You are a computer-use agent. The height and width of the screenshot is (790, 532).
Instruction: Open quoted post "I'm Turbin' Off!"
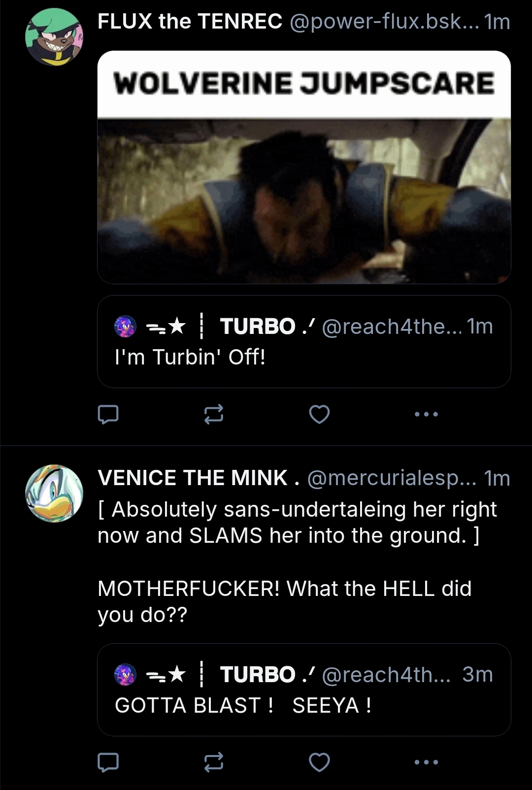pos(304,357)
